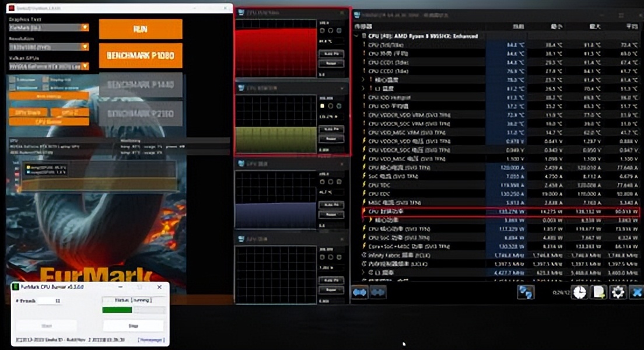644x350 pixels.
Task: Click the 最小 column header
Action: (556, 27)
